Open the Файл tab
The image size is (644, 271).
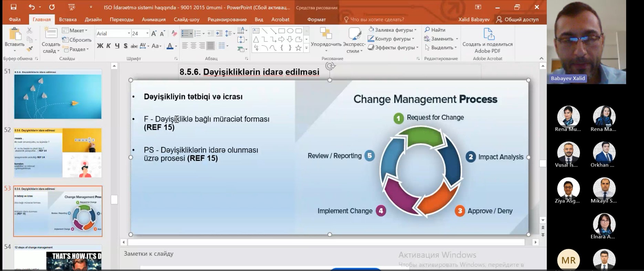pyautogui.click(x=15, y=19)
